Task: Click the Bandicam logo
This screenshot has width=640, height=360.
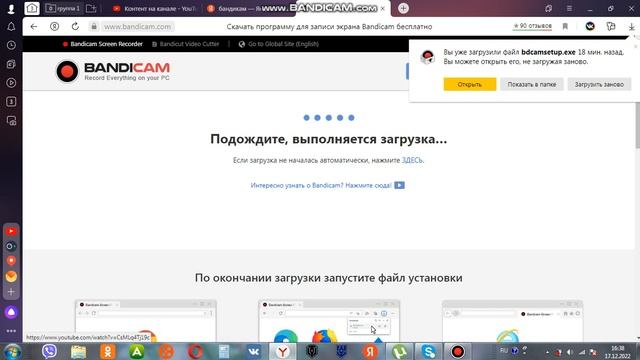Action: pyautogui.click(x=113, y=71)
